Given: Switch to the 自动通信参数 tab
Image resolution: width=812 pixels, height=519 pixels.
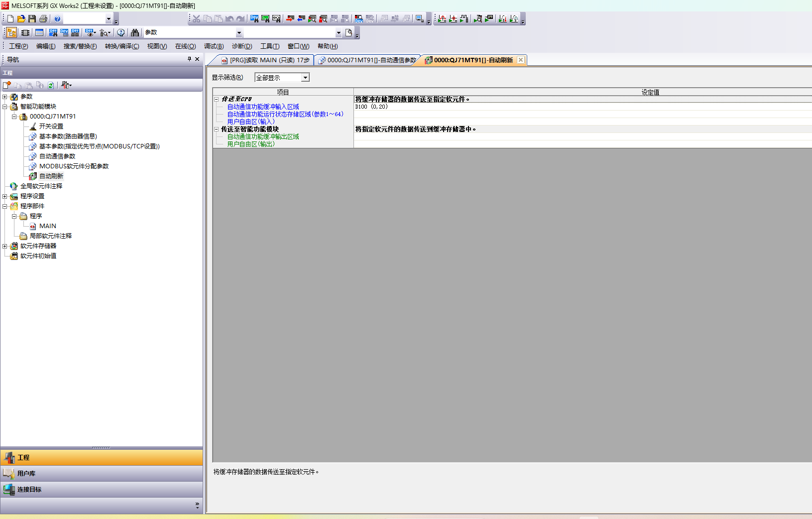Looking at the screenshot, I should [x=367, y=60].
